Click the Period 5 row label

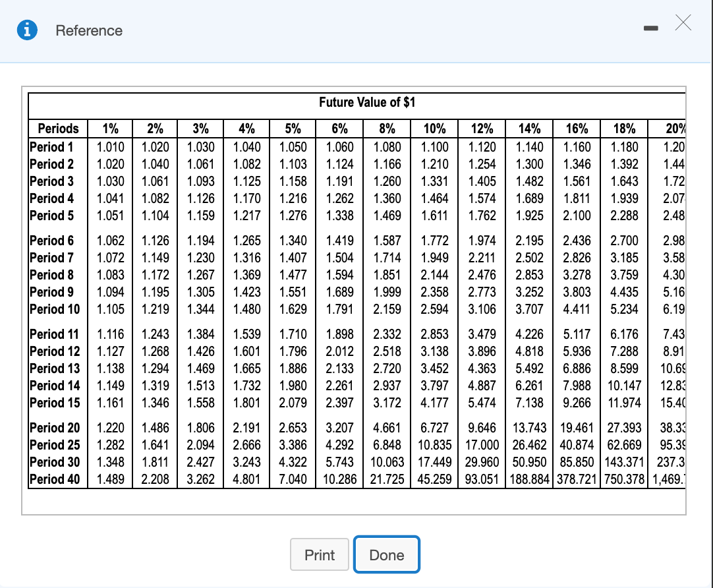click(x=51, y=216)
